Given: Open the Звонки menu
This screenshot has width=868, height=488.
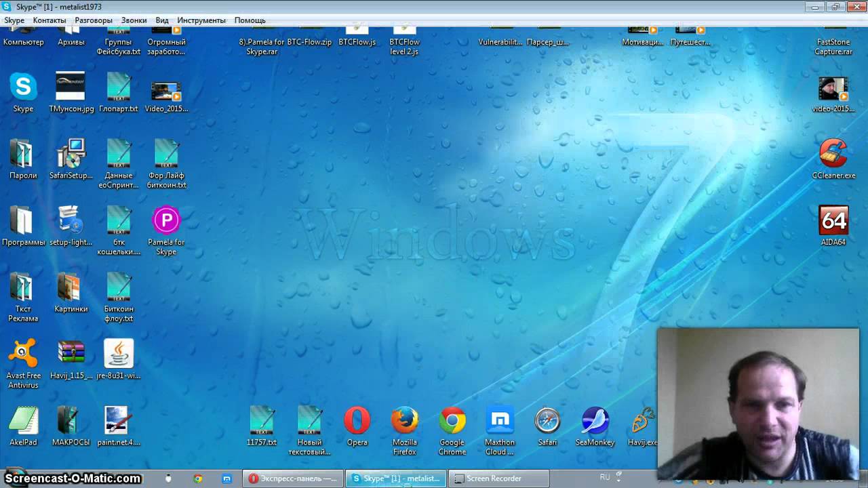Looking at the screenshot, I should click(x=134, y=20).
